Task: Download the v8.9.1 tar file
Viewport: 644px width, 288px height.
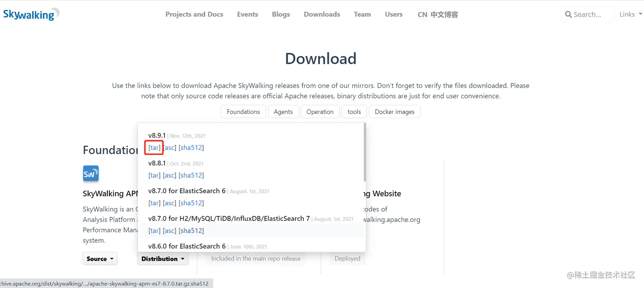Action: click(155, 147)
